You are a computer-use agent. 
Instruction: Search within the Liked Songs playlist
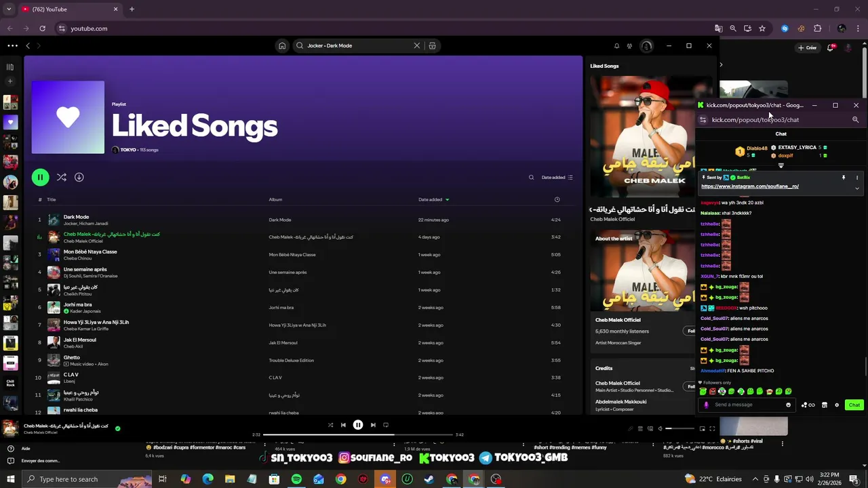531,178
